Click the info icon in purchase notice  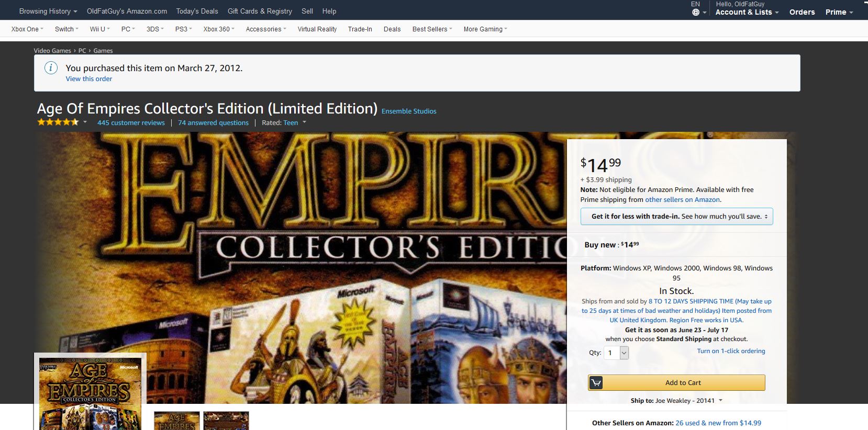tap(51, 67)
